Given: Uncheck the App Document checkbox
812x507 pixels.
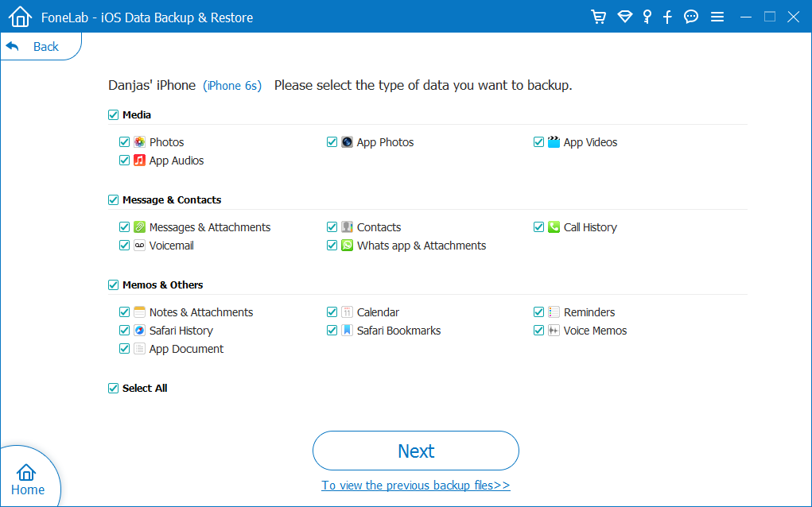Looking at the screenshot, I should (124, 348).
